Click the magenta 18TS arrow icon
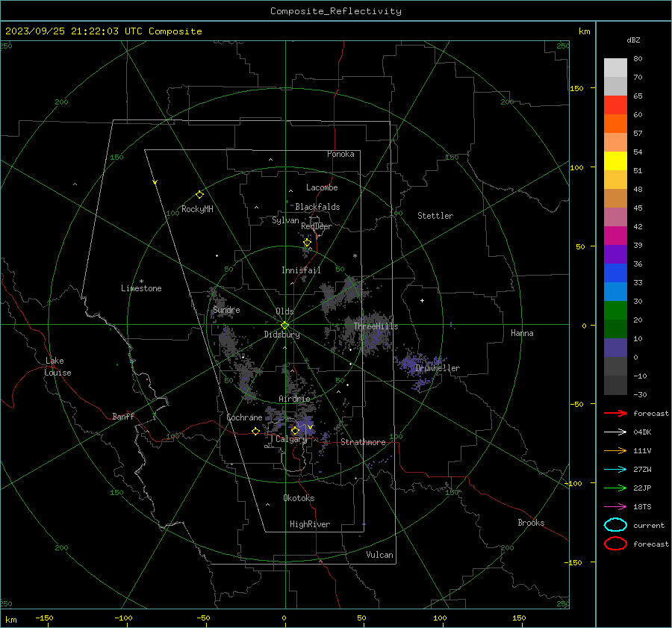This screenshot has width=672, height=628. tap(615, 507)
